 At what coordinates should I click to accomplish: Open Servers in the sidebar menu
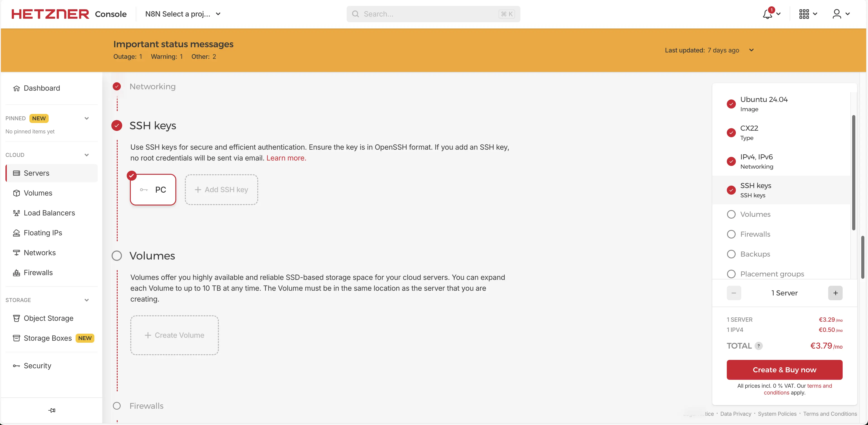(x=36, y=173)
